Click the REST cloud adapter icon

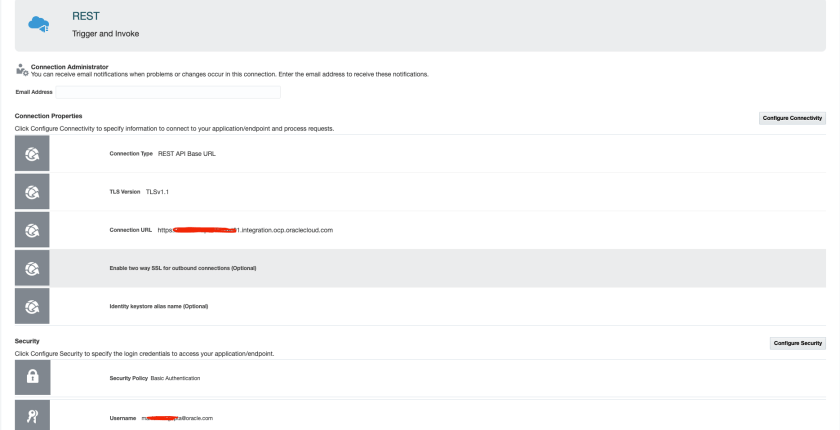pos(41,24)
